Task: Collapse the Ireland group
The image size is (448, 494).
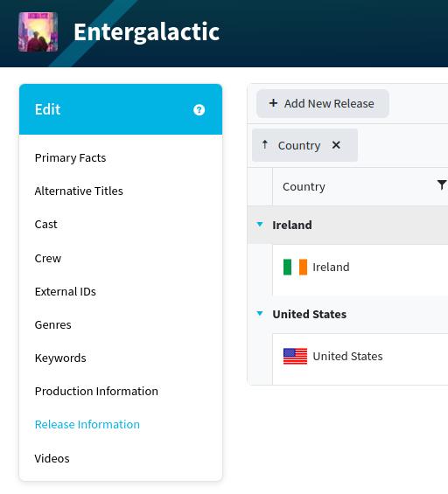Action: click(260, 225)
